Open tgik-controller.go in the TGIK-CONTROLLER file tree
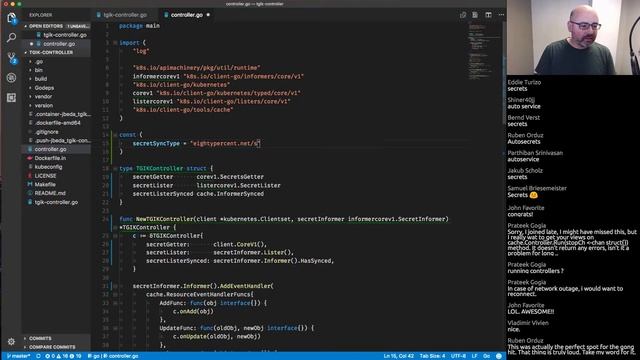Screen dimensions: 640x360 click(57, 202)
